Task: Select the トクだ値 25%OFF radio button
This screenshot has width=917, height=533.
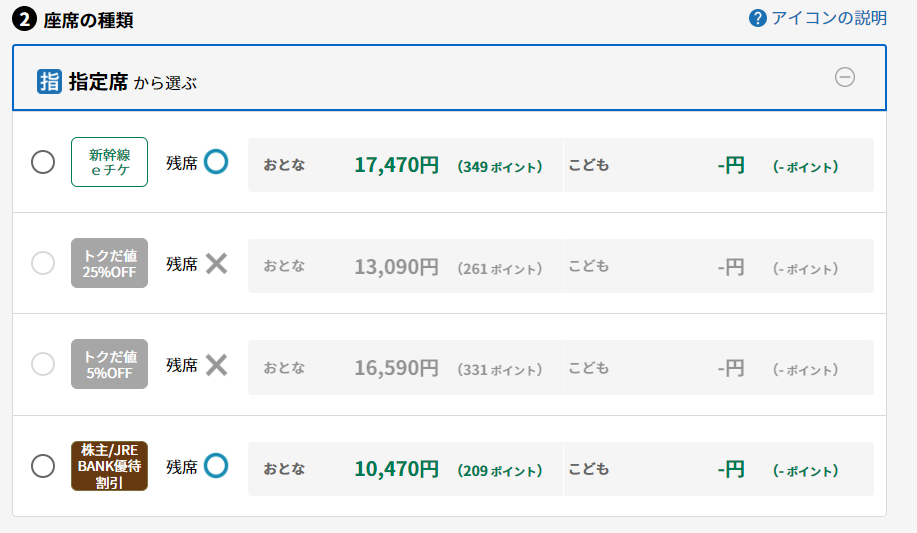Action: [x=43, y=263]
